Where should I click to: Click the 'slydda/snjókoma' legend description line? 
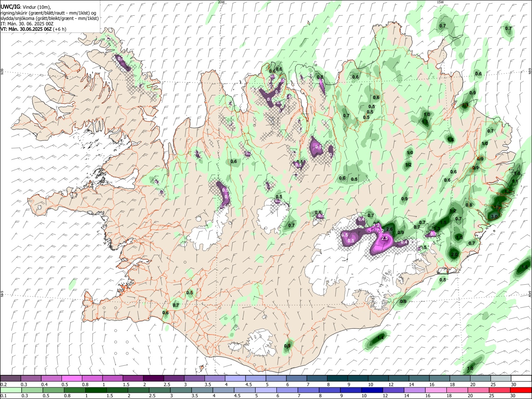pos(49,18)
